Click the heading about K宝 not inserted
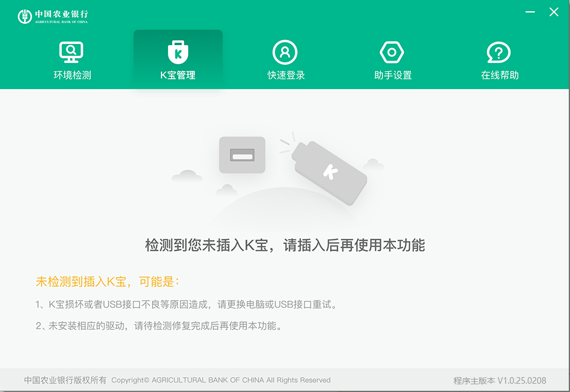Screen dimensions: 570x392 click(285, 245)
